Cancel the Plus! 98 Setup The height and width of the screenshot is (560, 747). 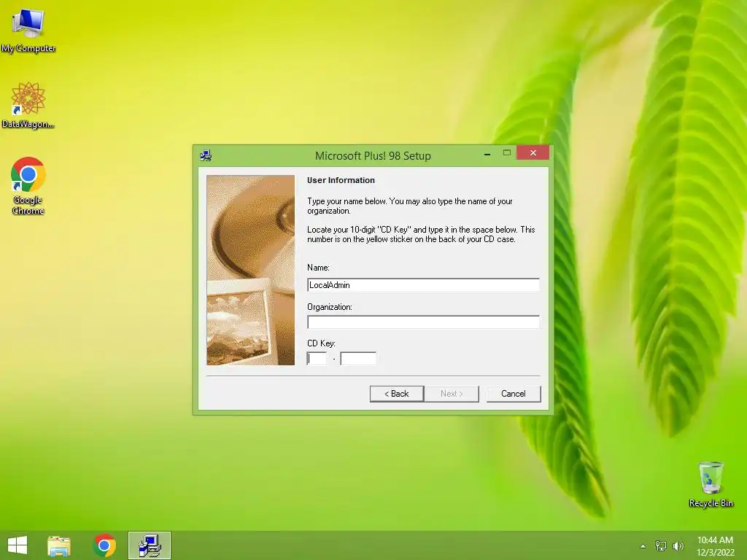pos(514,394)
